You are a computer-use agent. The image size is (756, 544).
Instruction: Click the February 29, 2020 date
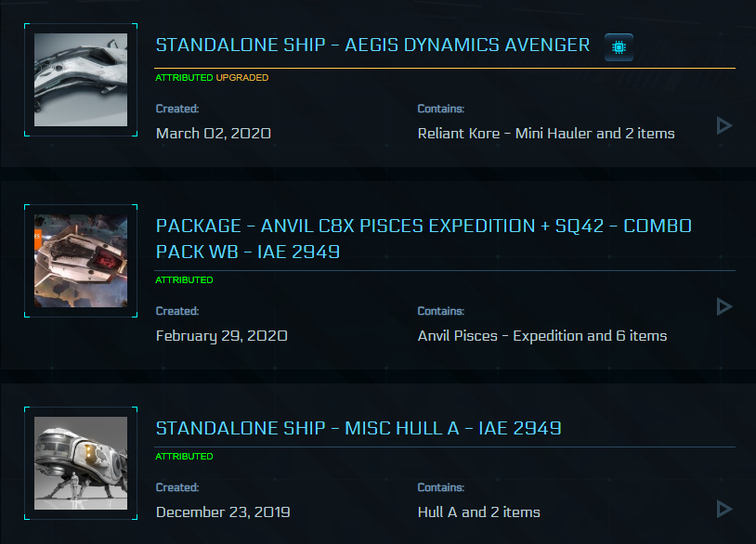point(222,336)
